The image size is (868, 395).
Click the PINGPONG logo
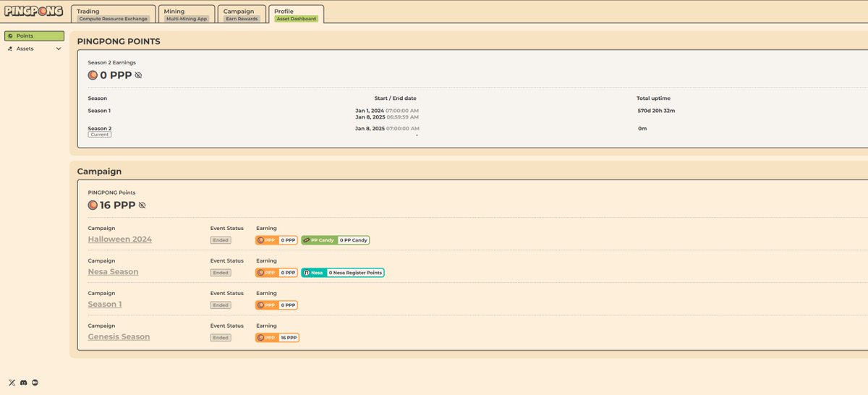click(x=35, y=12)
